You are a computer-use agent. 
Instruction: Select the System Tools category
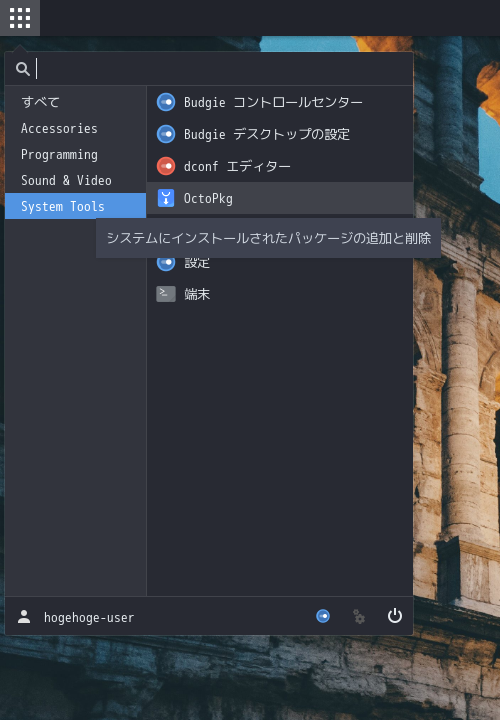[x=75, y=206]
